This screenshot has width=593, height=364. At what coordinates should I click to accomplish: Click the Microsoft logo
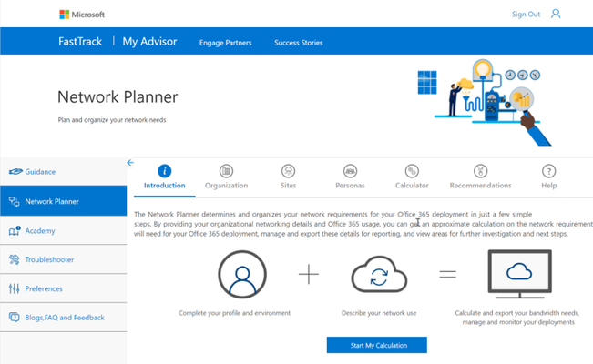tap(82, 15)
